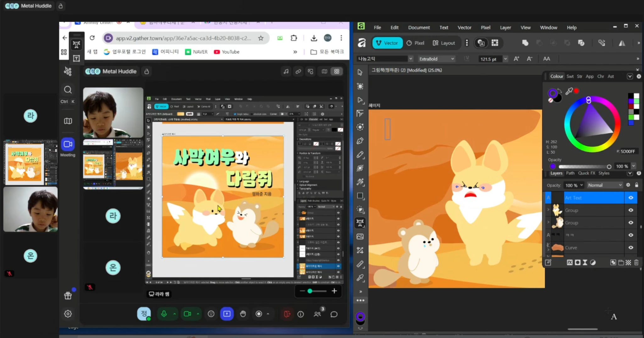Open the NAVER bookmark in browser

click(197, 52)
